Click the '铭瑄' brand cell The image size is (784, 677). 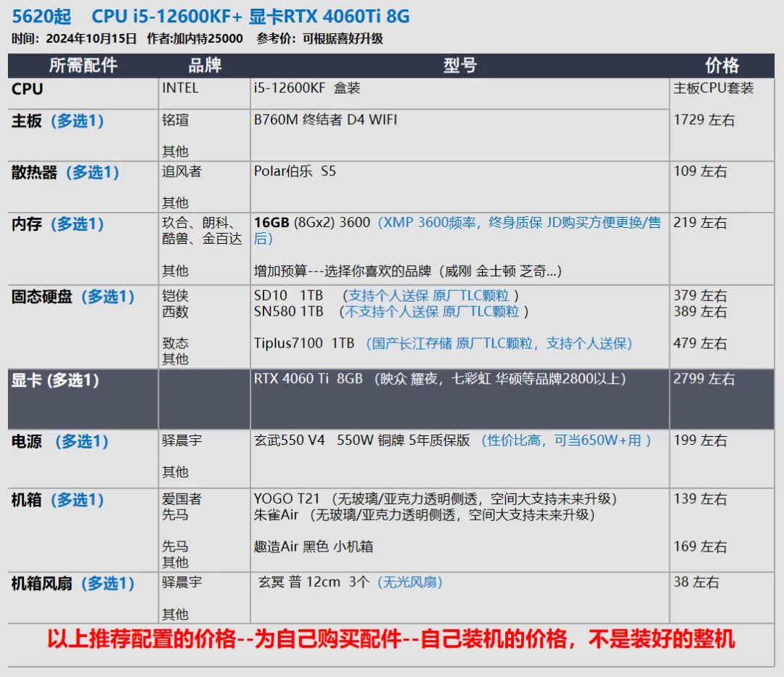tap(176, 120)
